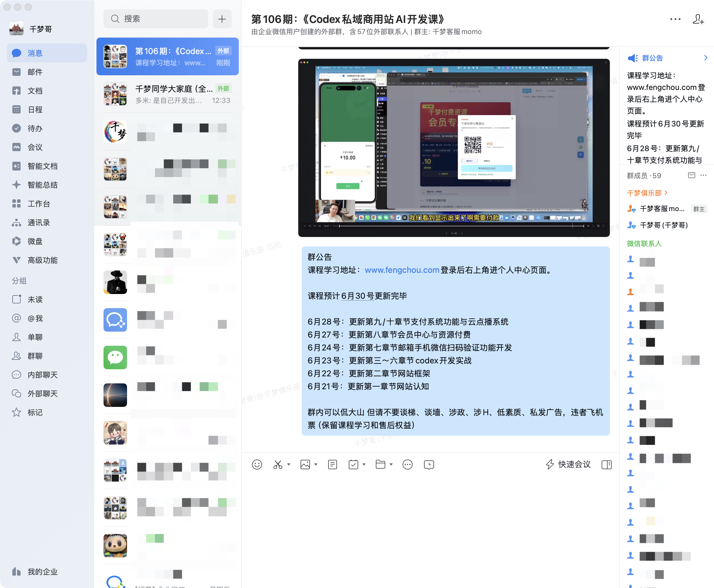Click the 群公告 megaphone heading
Screen dimensions: 714x588
645,58
